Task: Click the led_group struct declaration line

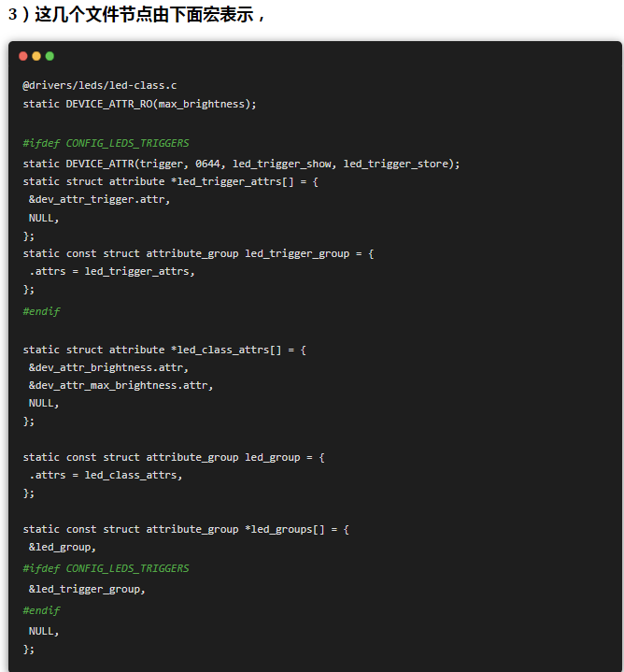Action: click(174, 458)
